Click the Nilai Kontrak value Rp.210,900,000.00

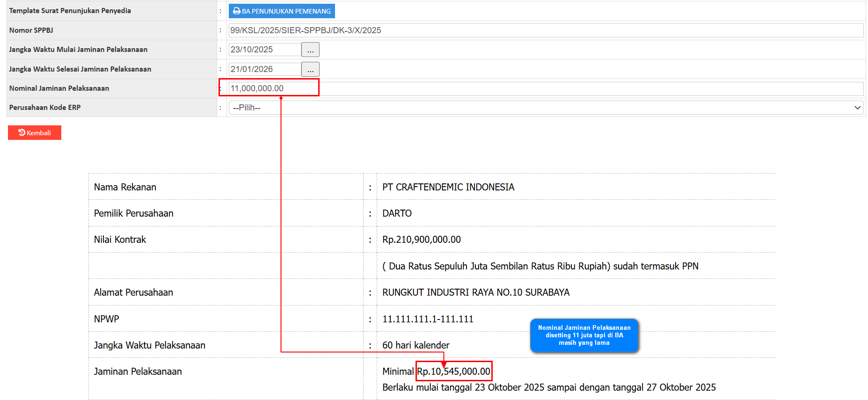coord(421,240)
